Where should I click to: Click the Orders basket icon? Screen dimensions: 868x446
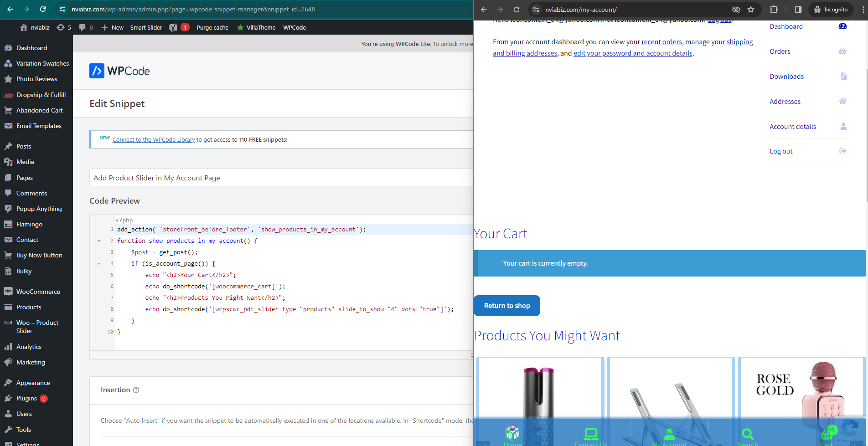click(842, 51)
